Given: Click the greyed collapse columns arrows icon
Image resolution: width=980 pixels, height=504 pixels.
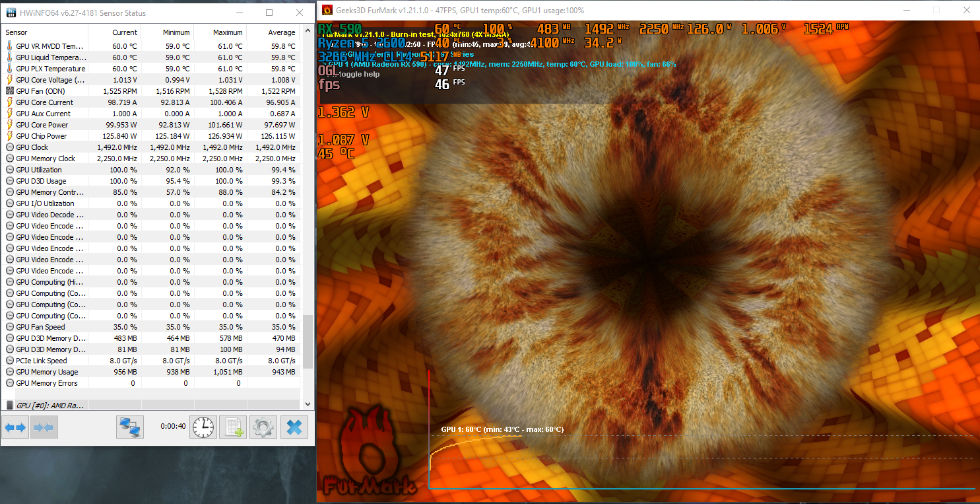Looking at the screenshot, I should point(44,427).
